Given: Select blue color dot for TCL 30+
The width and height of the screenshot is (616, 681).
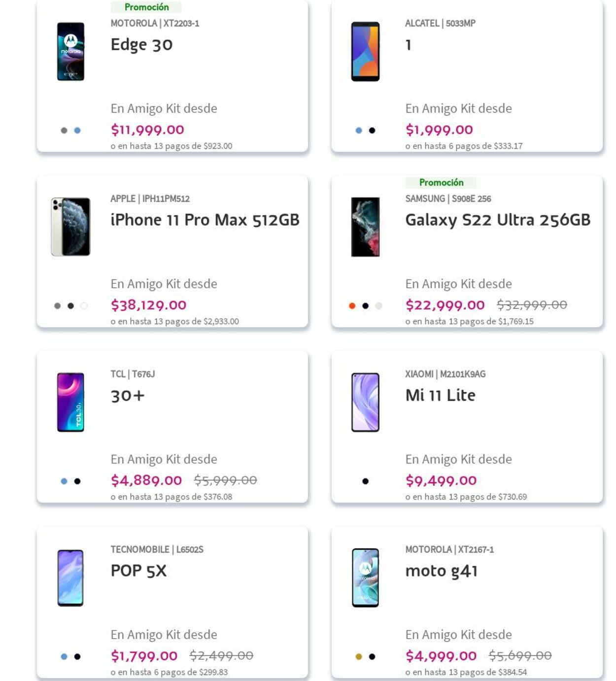Looking at the screenshot, I should tap(64, 481).
